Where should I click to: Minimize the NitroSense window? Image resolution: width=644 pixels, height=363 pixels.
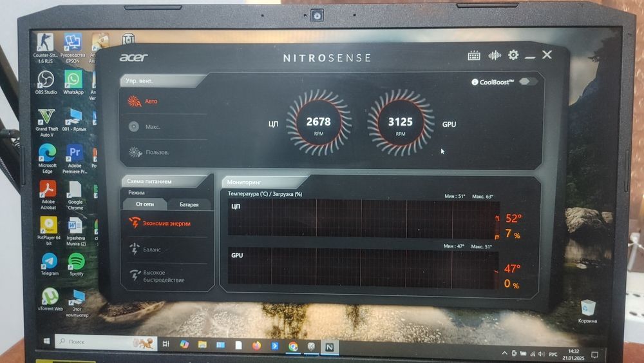coord(530,56)
